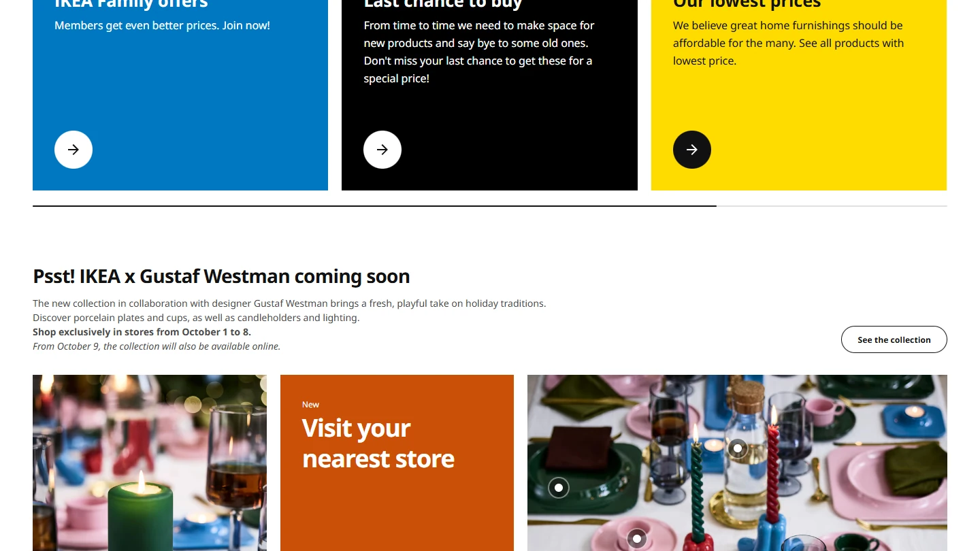Click the From time to time description text
Screen dimensions: 980x551
point(479,52)
